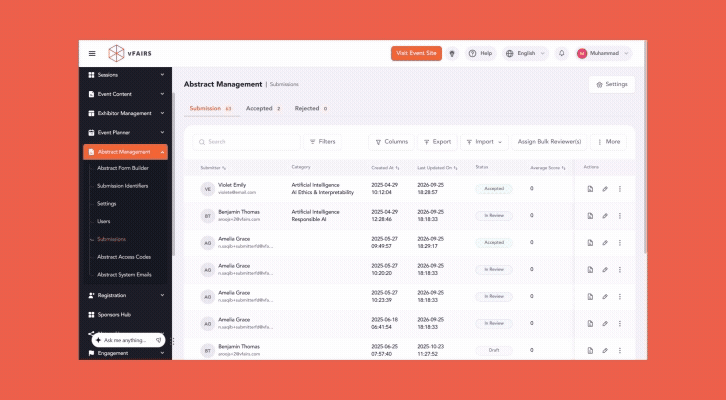The width and height of the screenshot is (726, 400).
Task: Sort by the Submitter column header
Action: pyautogui.click(x=213, y=168)
